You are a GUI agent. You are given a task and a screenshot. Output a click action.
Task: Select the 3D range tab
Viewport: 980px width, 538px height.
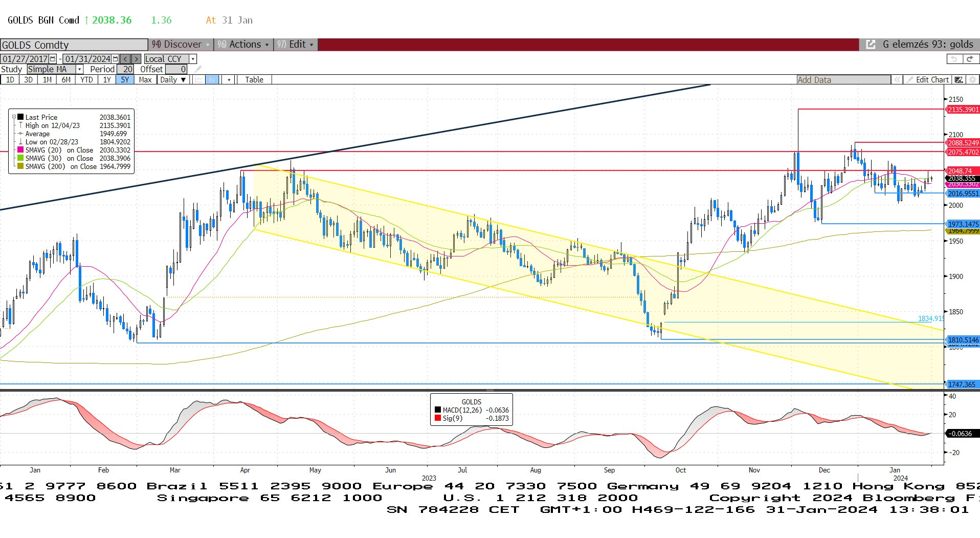coord(28,79)
